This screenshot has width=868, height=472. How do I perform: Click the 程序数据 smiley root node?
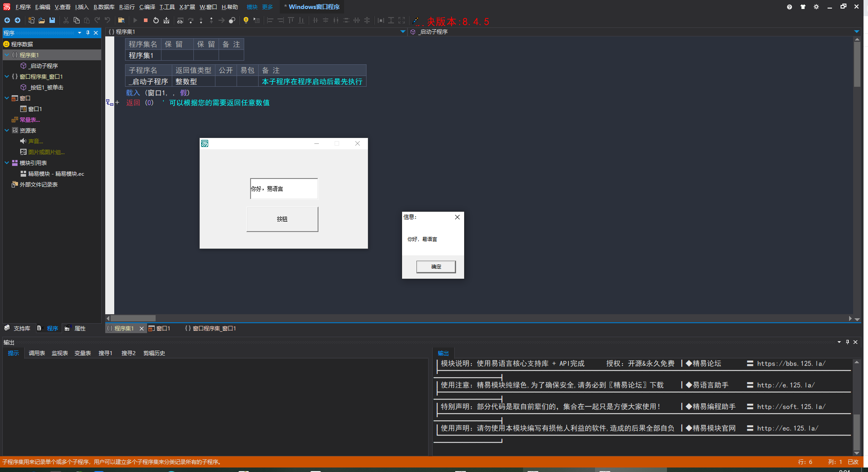18,44
